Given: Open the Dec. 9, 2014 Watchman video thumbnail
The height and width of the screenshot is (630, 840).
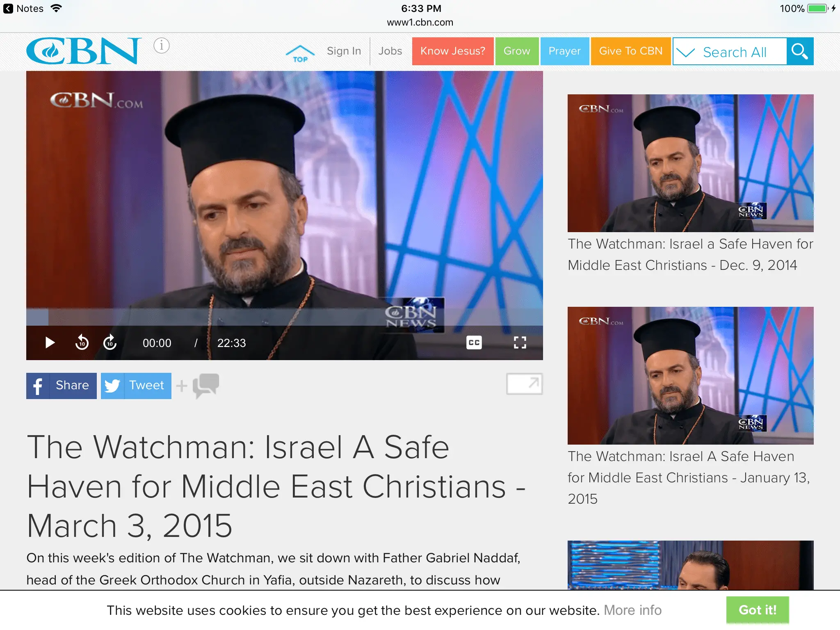Looking at the screenshot, I should (691, 163).
